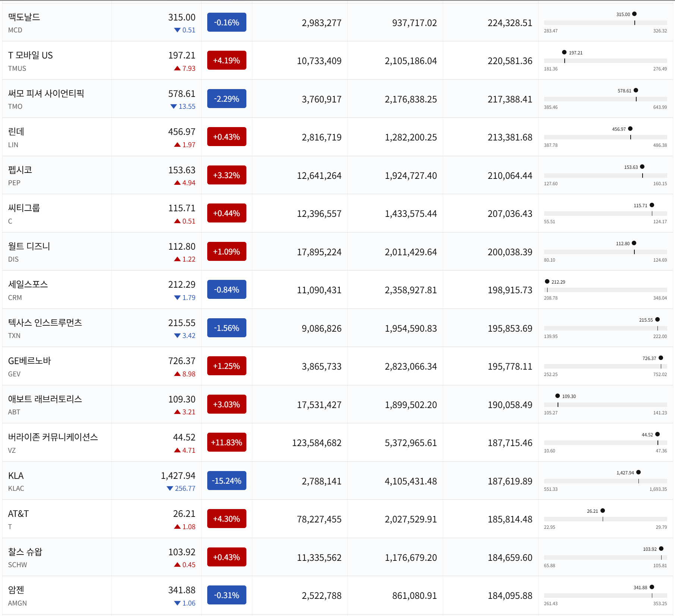The height and width of the screenshot is (616, 675).
Task: Select the 버라이존 커뮤니케이션스 stock name
Action: click(53, 437)
